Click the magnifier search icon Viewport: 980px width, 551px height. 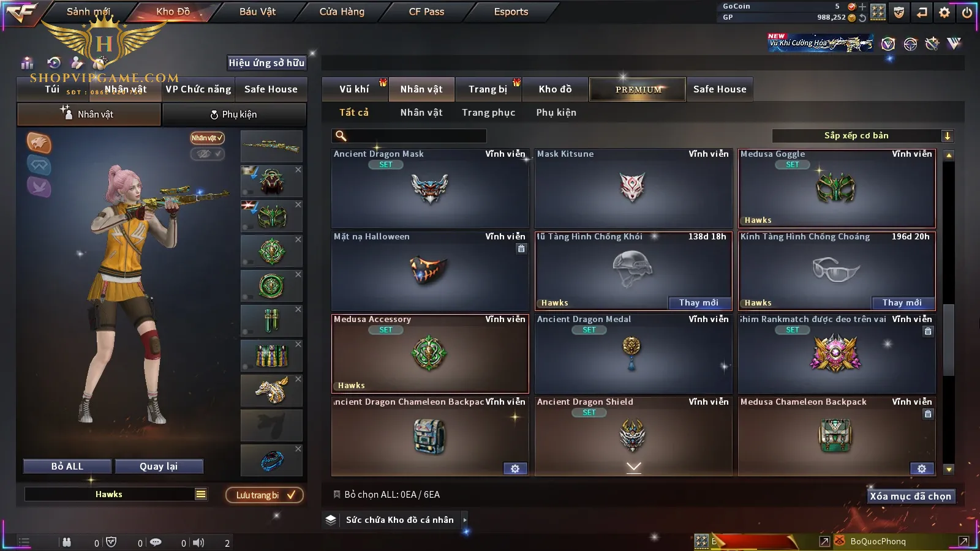click(341, 136)
